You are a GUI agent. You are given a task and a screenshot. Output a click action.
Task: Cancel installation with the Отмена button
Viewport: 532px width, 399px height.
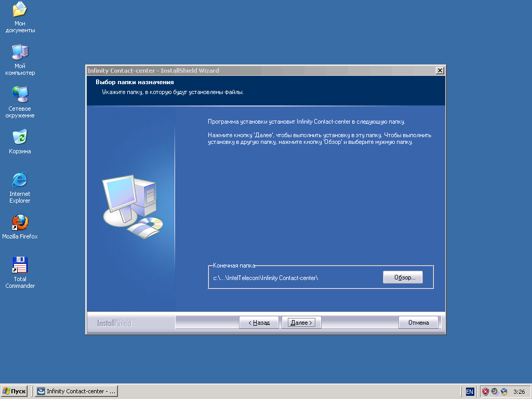pos(418,323)
